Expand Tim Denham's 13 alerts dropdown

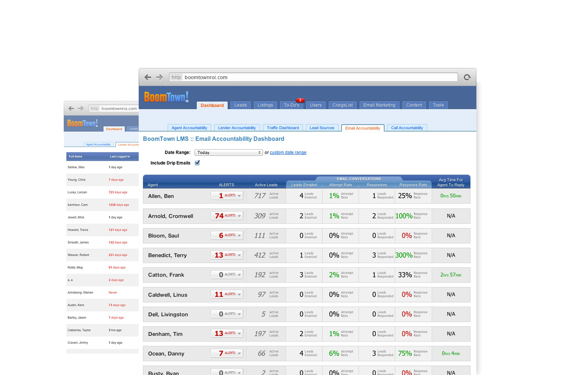pos(227,333)
